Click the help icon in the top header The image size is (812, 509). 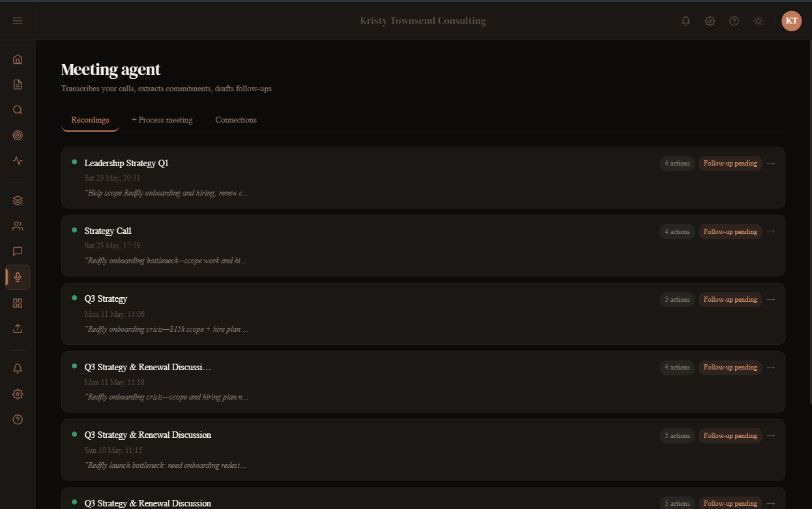(734, 21)
